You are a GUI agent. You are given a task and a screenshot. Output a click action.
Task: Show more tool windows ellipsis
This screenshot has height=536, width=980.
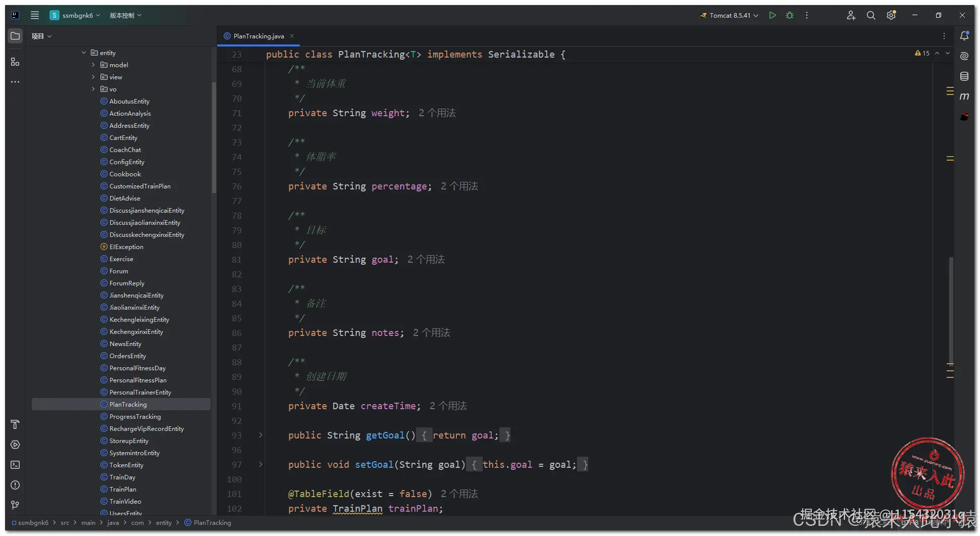pyautogui.click(x=15, y=82)
